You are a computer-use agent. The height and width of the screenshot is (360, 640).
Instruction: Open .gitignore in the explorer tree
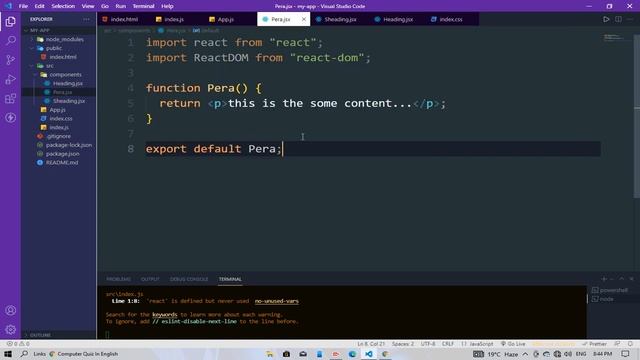tap(59, 136)
